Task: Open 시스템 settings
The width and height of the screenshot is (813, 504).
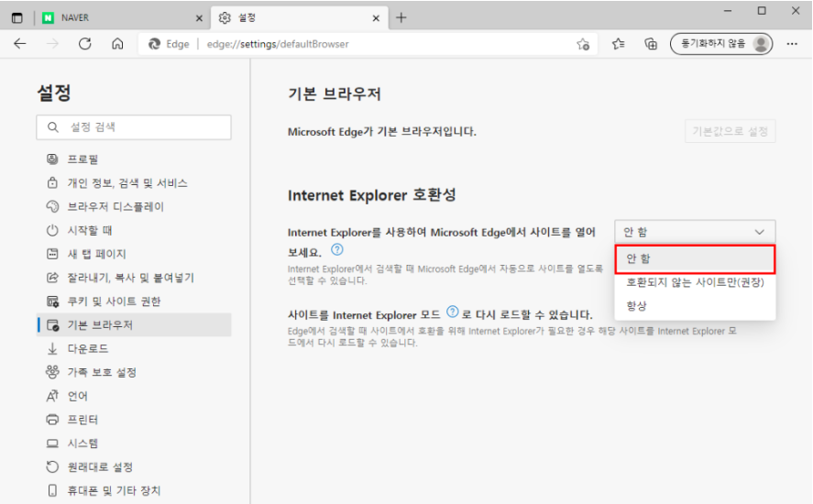Action: pyautogui.click(x=134, y=444)
